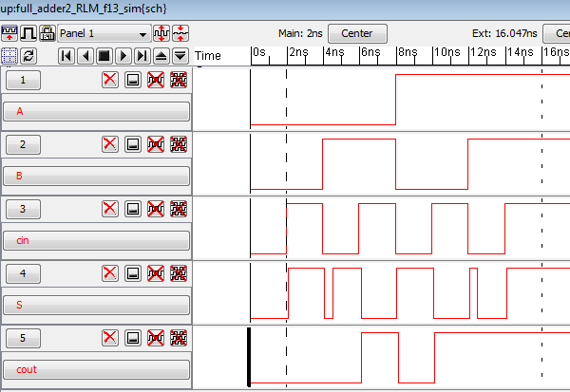570x392 pixels.
Task: Select signal B label button
Action: pyautogui.click(x=96, y=176)
